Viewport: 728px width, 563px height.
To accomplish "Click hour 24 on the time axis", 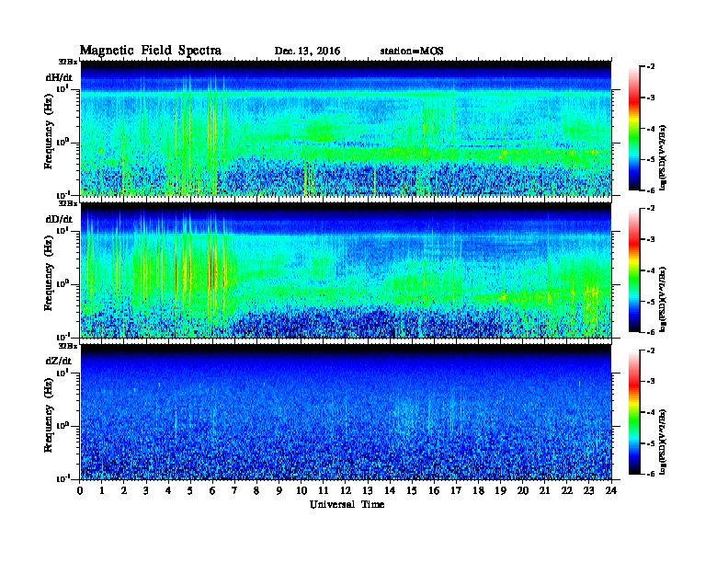I will tap(611, 491).
